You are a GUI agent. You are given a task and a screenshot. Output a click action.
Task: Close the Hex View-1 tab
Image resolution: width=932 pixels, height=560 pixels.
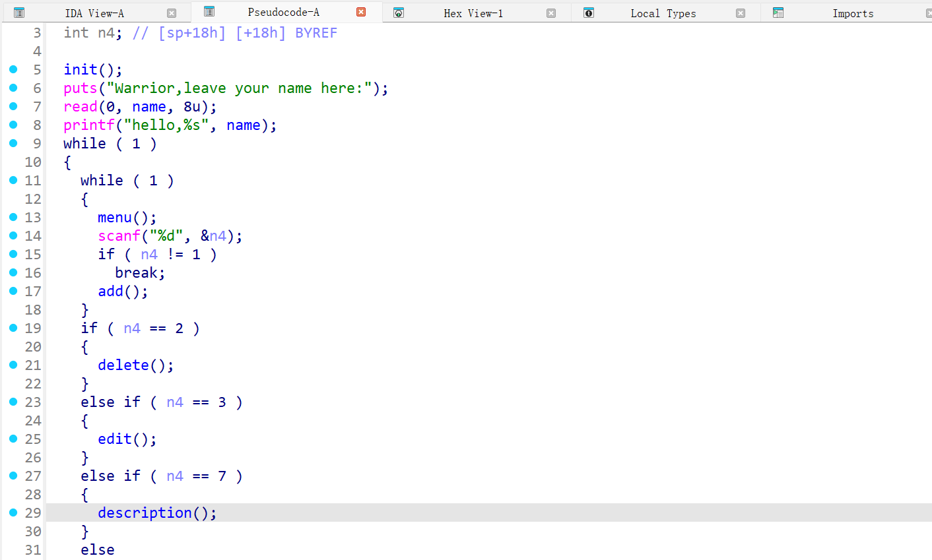tap(551, 13)
